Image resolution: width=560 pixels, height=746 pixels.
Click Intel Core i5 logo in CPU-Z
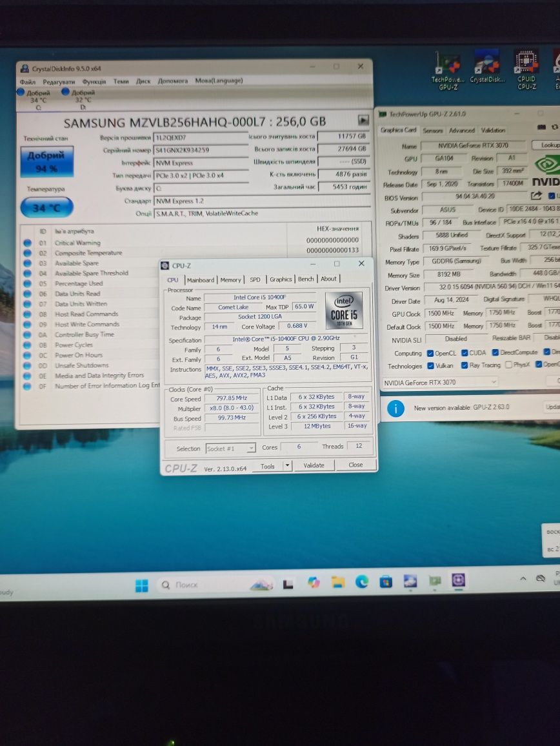343,310
